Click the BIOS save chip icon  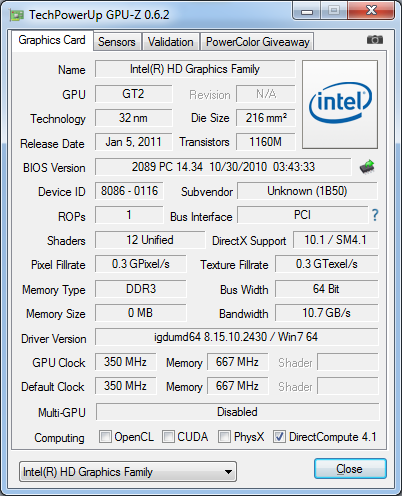click(x=367, y=167)
